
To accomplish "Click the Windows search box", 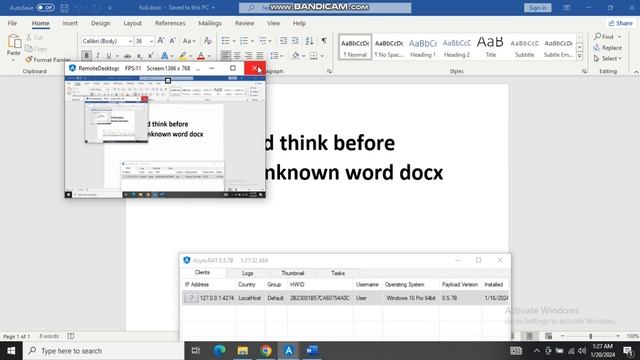I will coord(103,351).
